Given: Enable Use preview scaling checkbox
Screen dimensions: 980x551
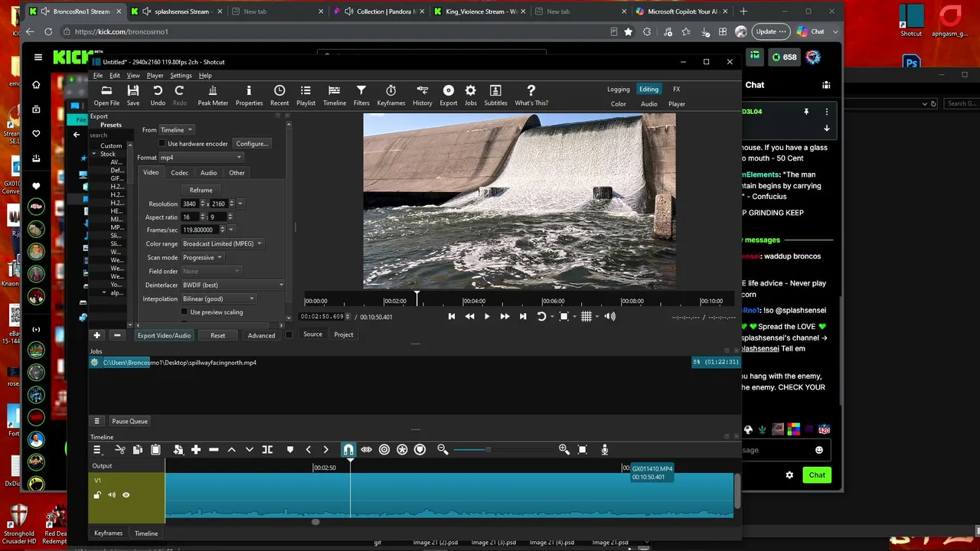Looking at the screenshot, I should point(185,312).
